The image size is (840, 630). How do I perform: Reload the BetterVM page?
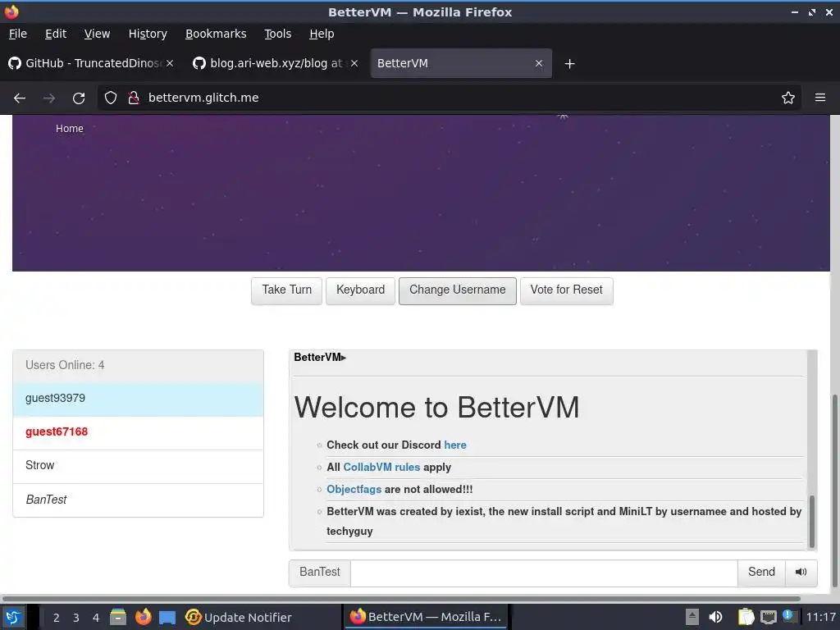(79, 98)
